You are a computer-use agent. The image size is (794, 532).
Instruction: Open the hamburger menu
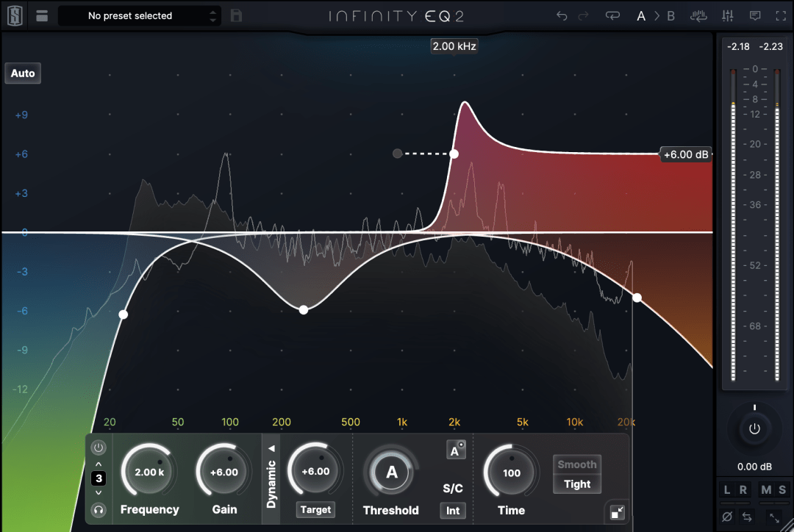point(42,15)
